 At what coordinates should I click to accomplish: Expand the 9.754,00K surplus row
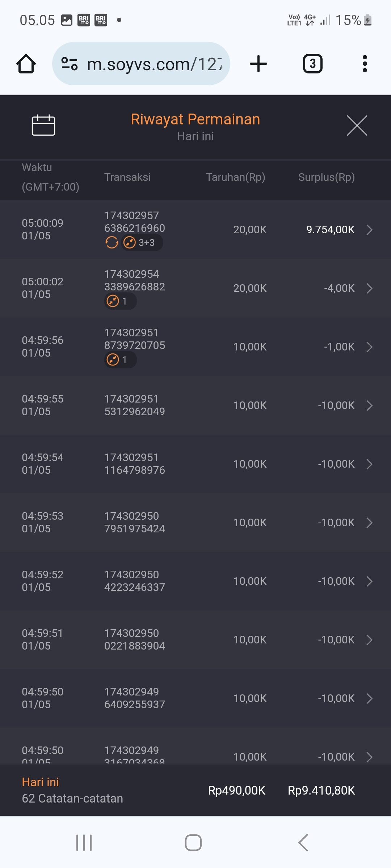[369, 230]
